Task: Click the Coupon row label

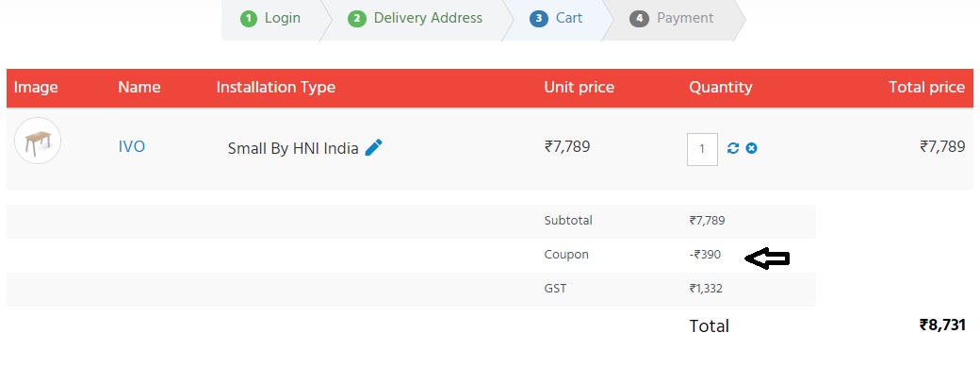Action: click(x=566, y=255)
